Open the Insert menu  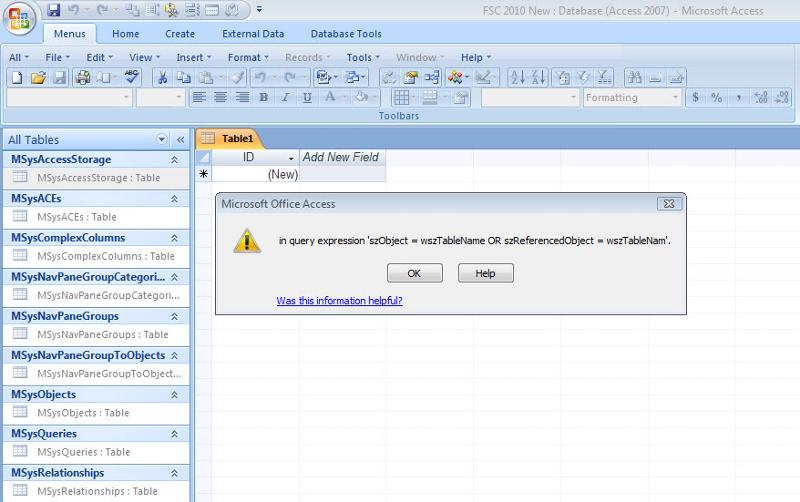click(193, 57)
